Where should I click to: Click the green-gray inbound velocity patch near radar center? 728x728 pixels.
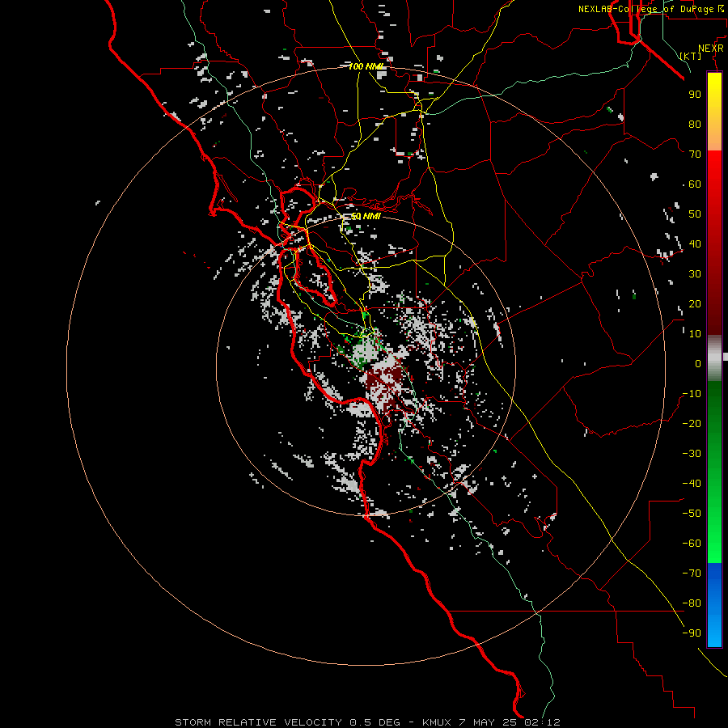pyautogui.click(x=365, y=353)
